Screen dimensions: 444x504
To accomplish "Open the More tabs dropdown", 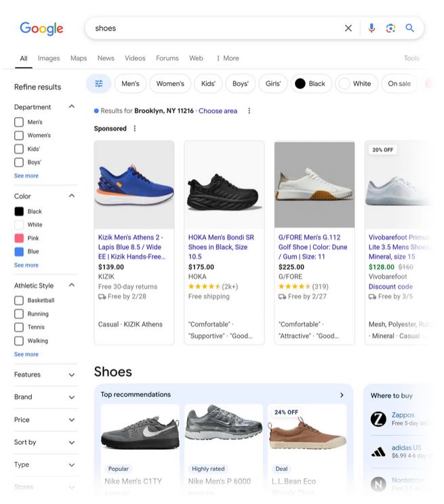I will pos(228,58).
